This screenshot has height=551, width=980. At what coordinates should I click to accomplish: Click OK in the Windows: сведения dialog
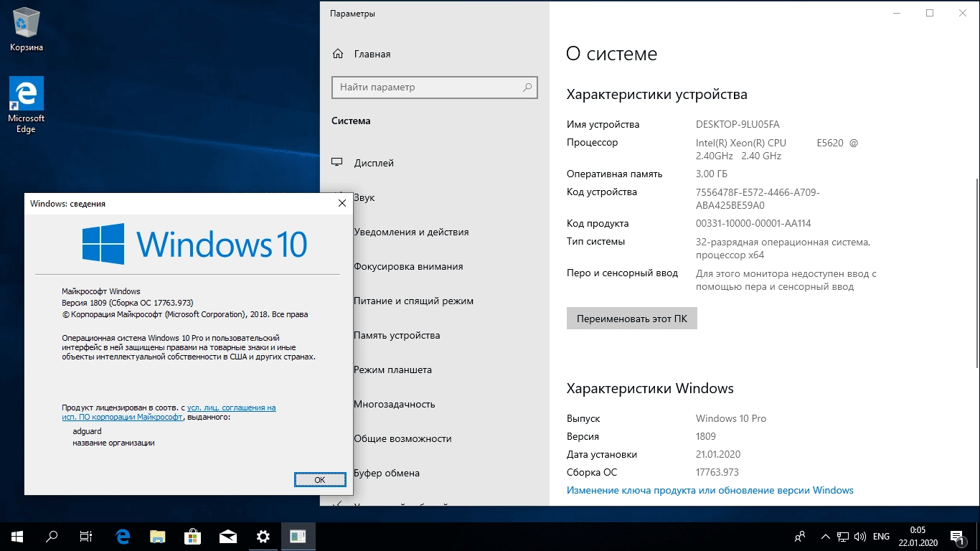click(x=320, y=479)
